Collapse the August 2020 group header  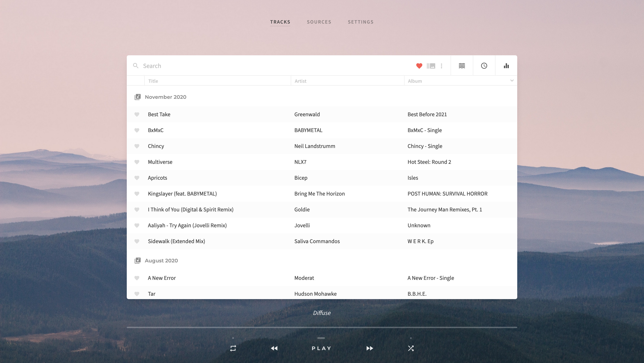(x=161, y=261)
